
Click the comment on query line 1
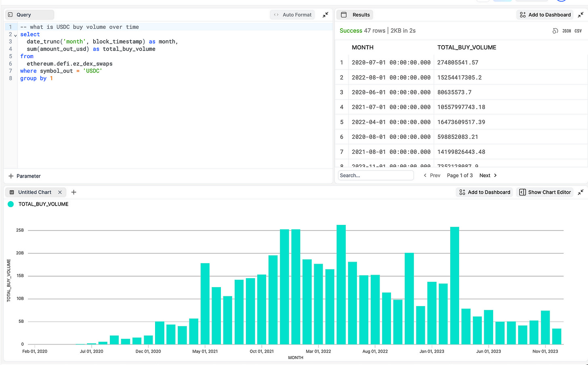pyautogui.click(x=80, y=27)
